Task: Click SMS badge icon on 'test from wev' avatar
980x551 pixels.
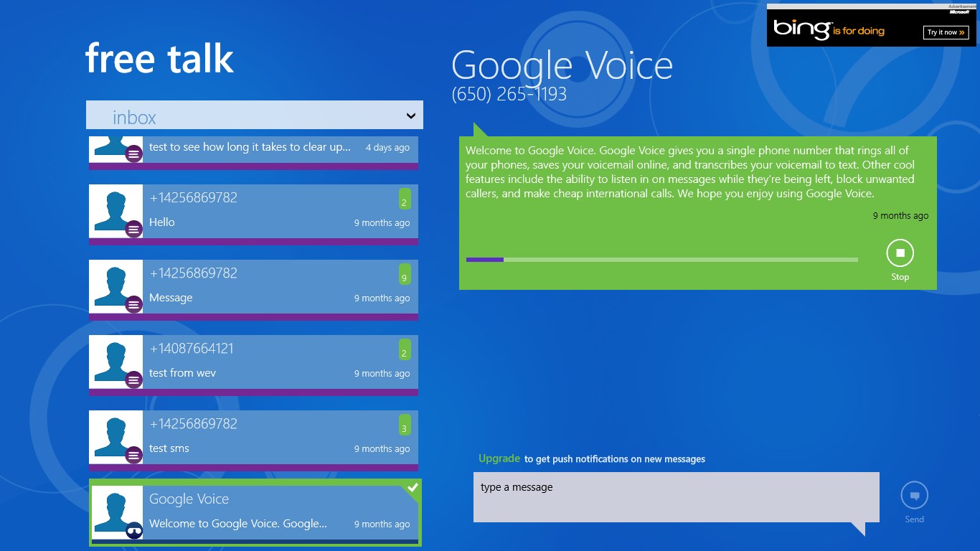Action: coord(133,380)
